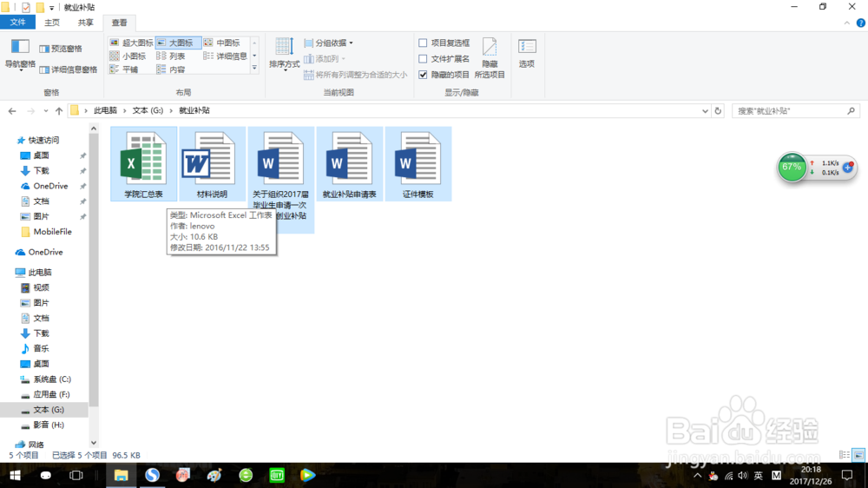Viewport: 868px width, 488px height.
Task: Toggle the 预览窗格 preview pane
Action: click(61, 49)
